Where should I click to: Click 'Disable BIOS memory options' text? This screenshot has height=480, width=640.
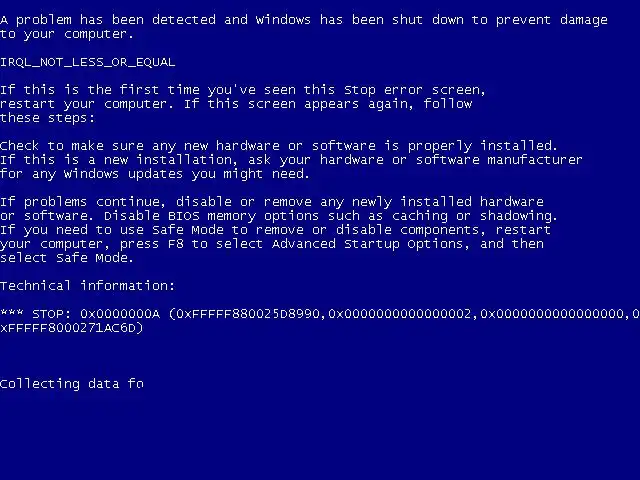click(180, 216)
